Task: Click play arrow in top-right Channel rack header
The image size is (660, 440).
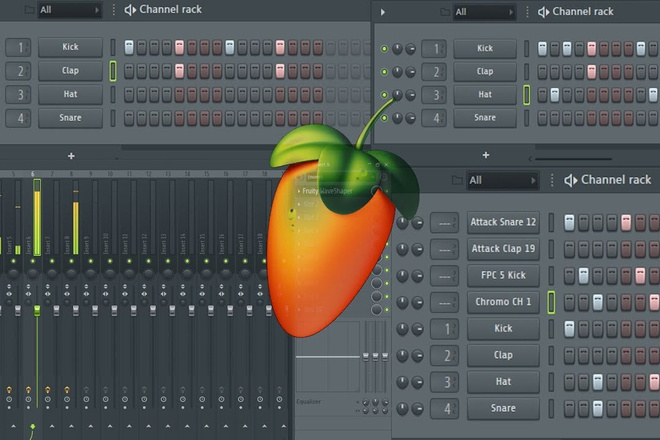Action: tap(383, 12)
